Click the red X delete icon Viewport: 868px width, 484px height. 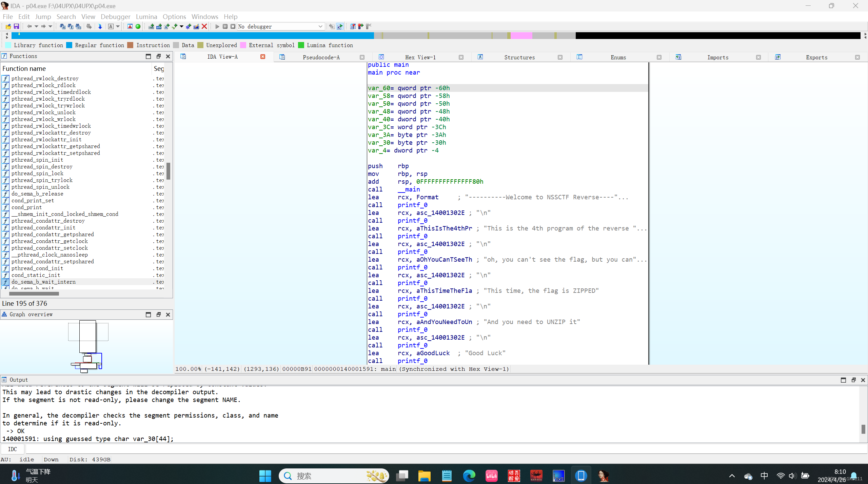click(x=204, y=26)
